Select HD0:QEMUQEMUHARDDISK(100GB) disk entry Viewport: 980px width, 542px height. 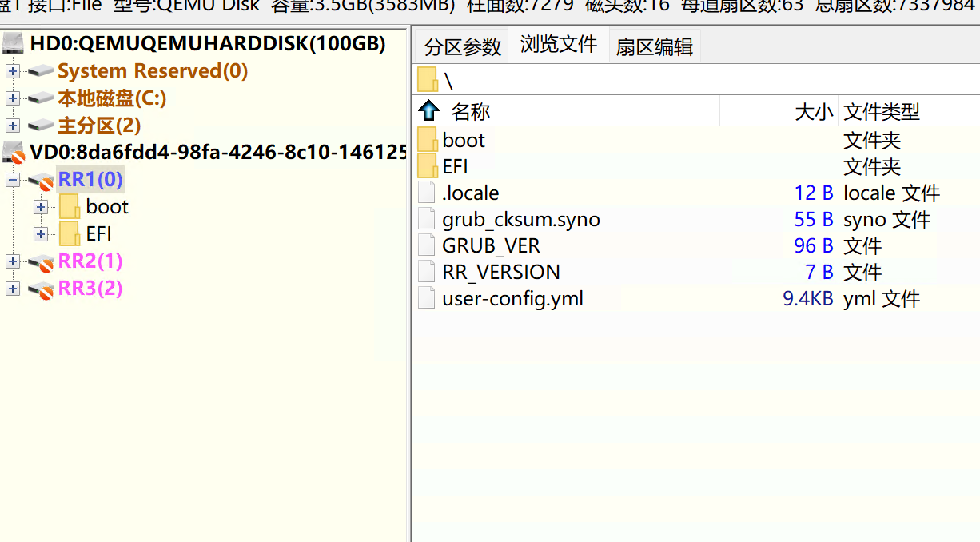click(208, 44)
